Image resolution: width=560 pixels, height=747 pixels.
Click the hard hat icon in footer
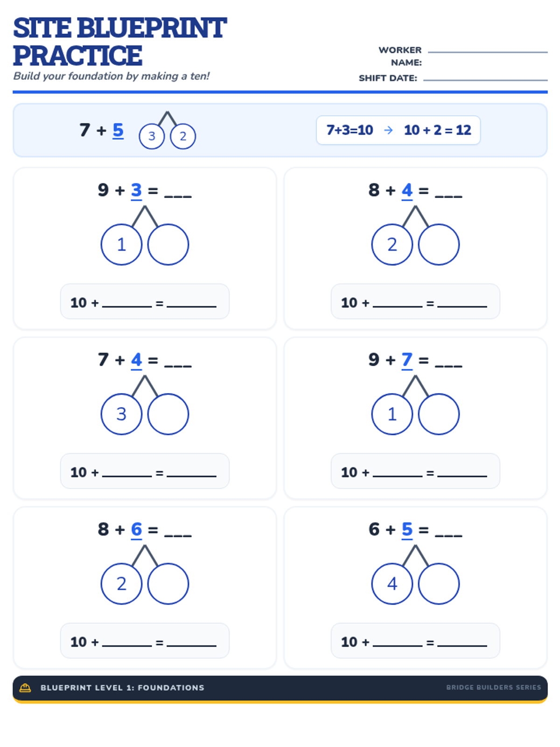tap(25, 687)
